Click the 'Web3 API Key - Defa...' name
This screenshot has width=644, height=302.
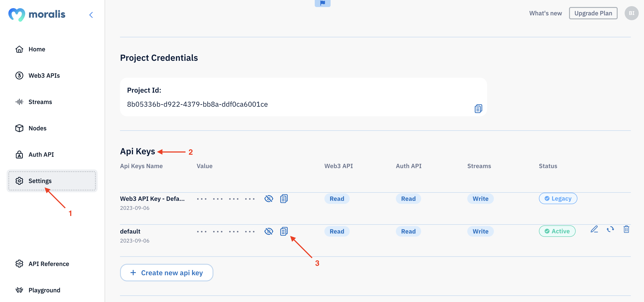tap(152, 199)
